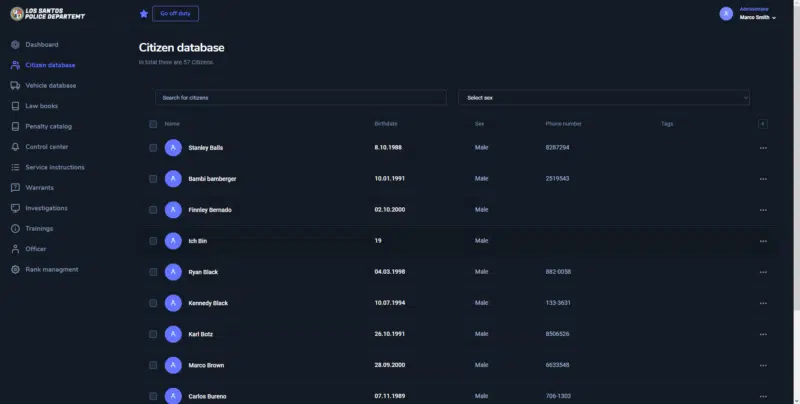Open Marco Brown citizen name link
Screen dimensions: 800x404
point(206,365)
